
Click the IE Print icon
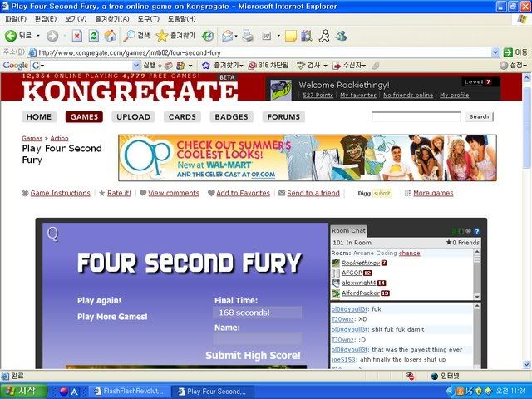click(247, 36)
